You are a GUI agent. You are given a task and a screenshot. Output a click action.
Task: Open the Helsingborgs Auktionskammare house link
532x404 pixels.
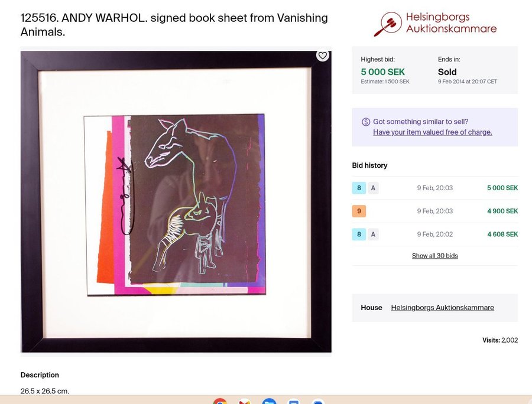(442, 307)
